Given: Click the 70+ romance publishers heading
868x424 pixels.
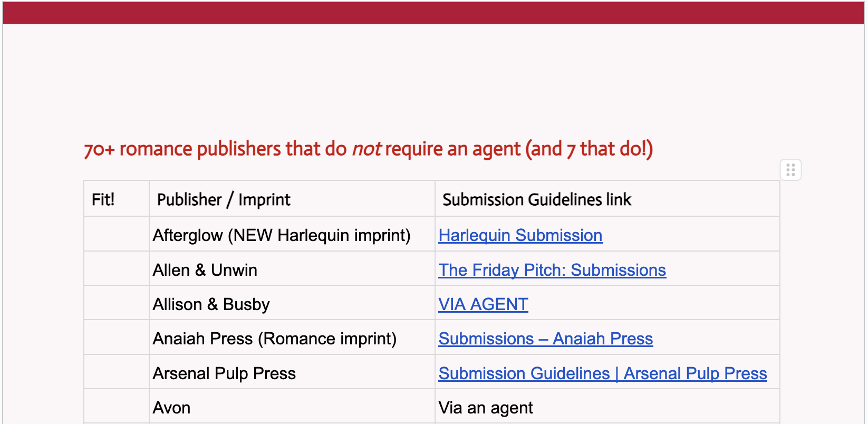Looking at the screenshot, I should click(368, 149).
